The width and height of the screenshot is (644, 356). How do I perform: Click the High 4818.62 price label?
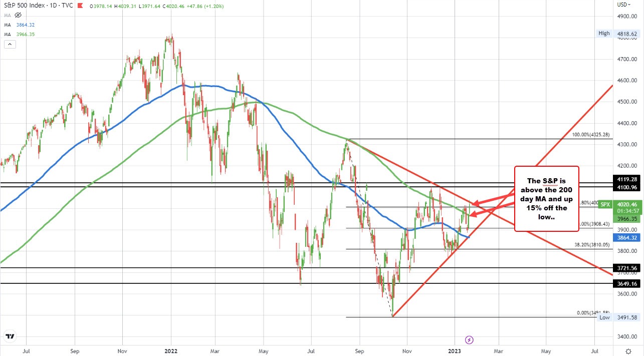[x=617, y=34]
